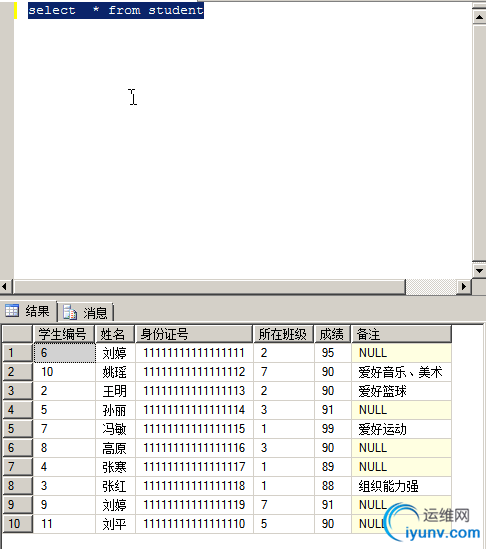Click student ID cell '6' in row 1
Viewport: 486px width, 549px height.
[64, 353]
